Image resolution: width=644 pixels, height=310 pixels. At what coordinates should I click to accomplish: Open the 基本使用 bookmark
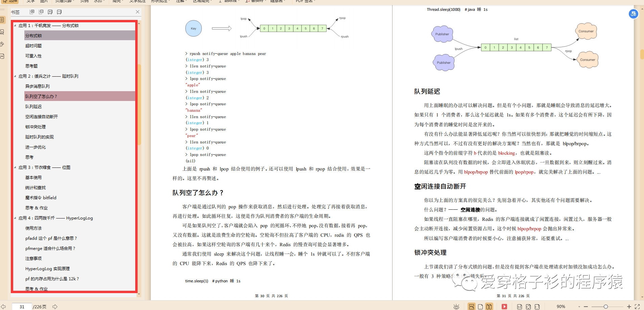click(x=33, y=177)
